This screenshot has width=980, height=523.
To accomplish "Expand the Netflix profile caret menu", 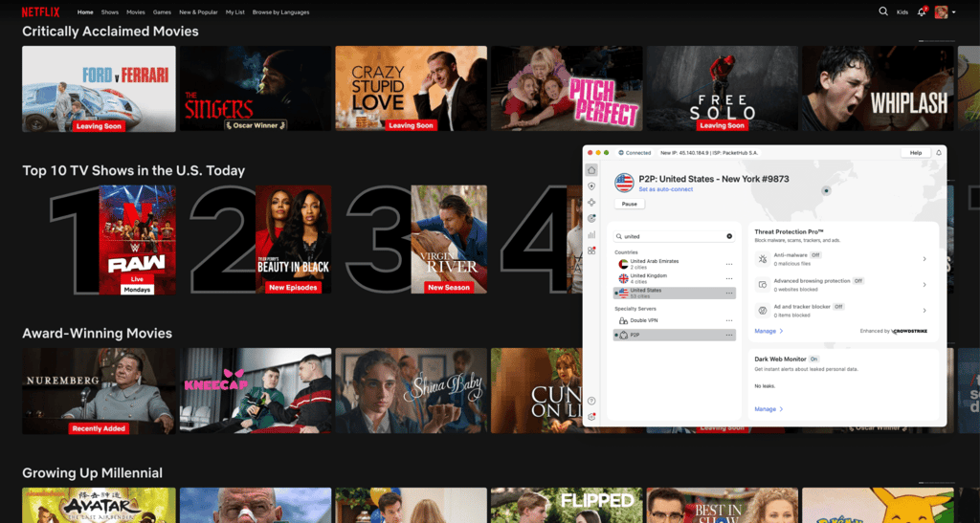I will 953,12.
